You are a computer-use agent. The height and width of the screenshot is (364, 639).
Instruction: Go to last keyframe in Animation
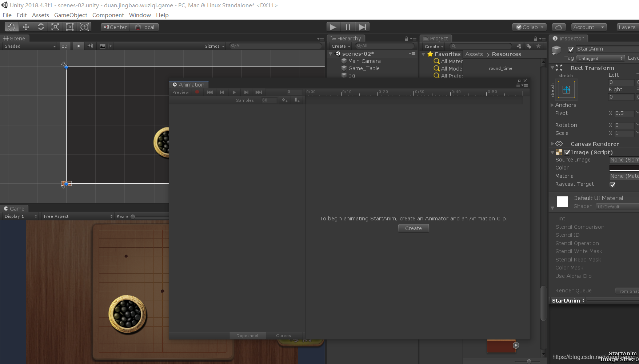coord(259,92)
